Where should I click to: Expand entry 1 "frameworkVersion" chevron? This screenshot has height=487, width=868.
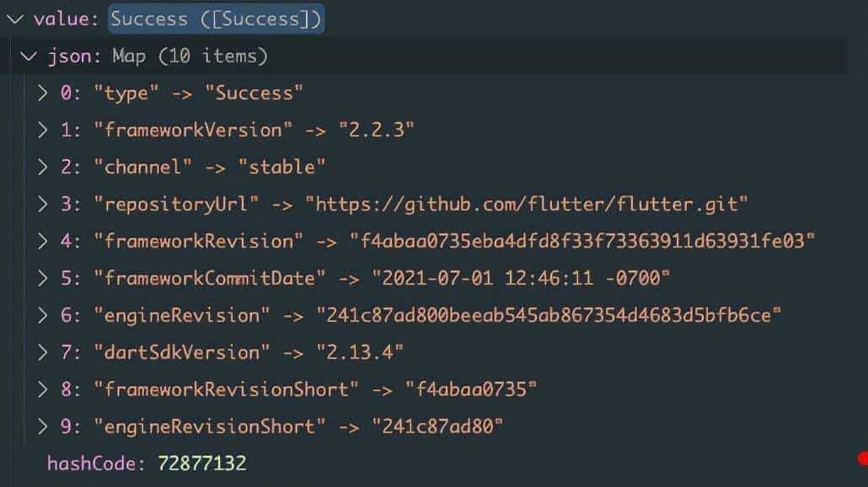pyautogui.click(x=43, y=130)
